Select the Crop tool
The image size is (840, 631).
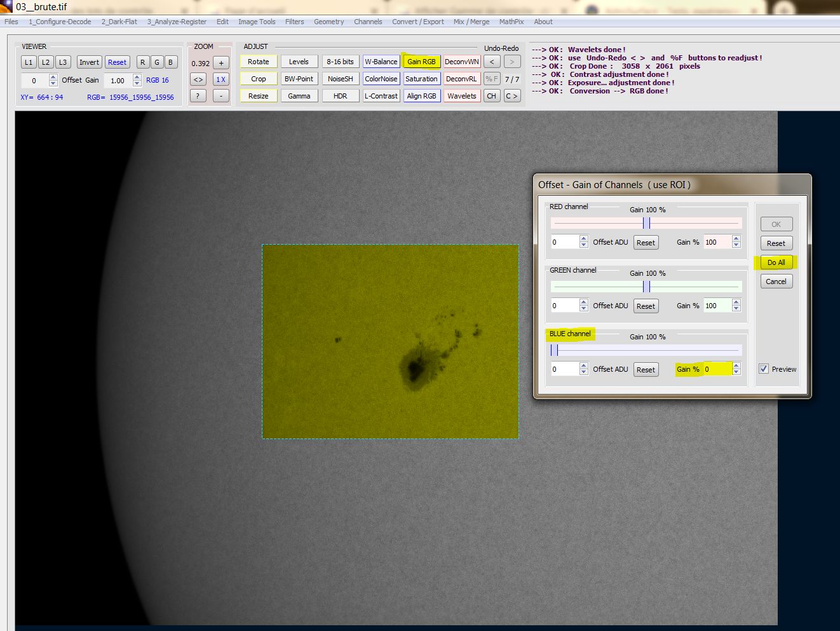click(x=259, y=79)
